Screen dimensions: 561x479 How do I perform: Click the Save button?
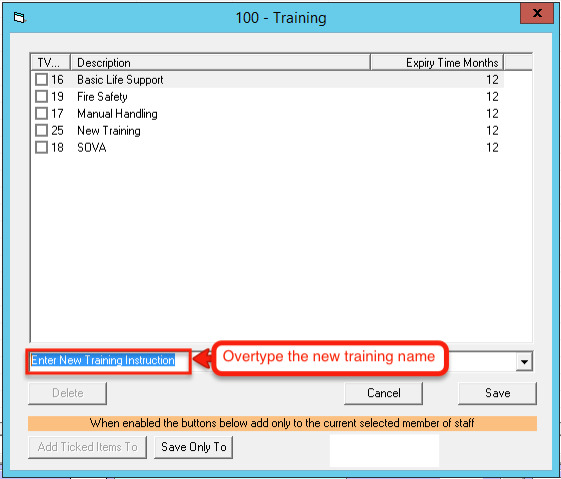(x=497, y=393)
